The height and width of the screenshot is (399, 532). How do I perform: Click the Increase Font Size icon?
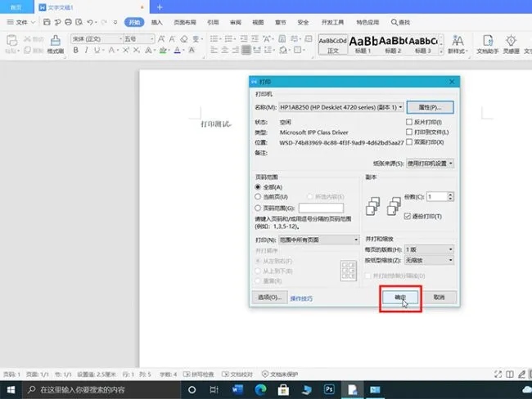click(x=161, y=39)
